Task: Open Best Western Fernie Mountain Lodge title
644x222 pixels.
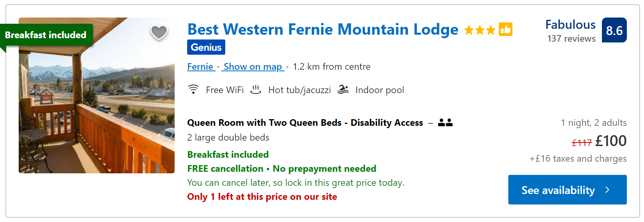Action: (x=323, y=30)
